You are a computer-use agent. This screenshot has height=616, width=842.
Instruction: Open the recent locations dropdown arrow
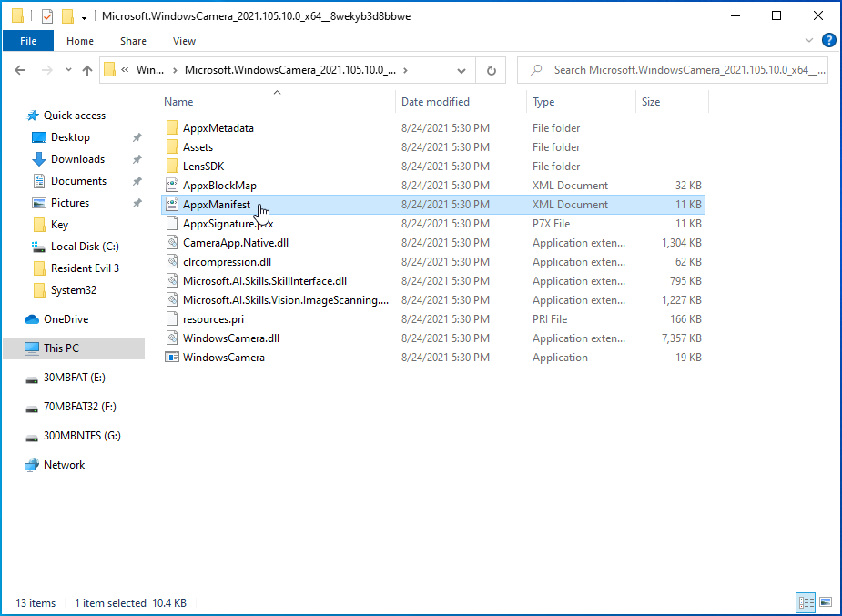click(68, 70)
